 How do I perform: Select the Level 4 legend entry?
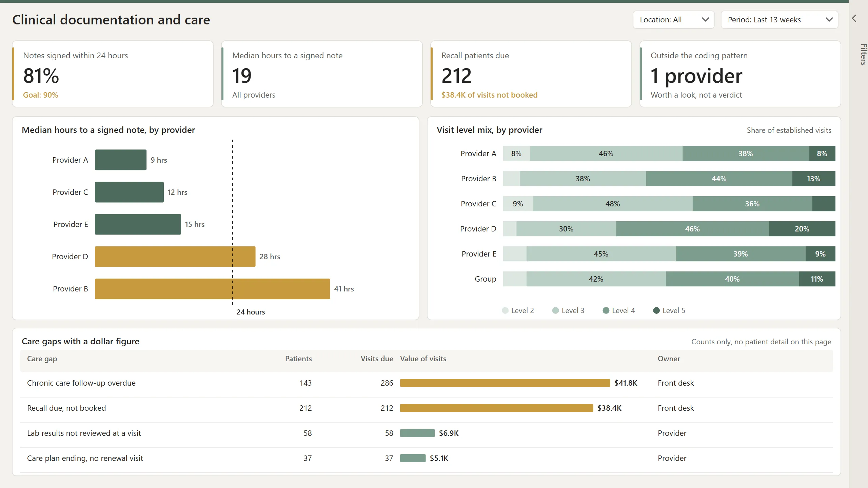click(618, 310)
